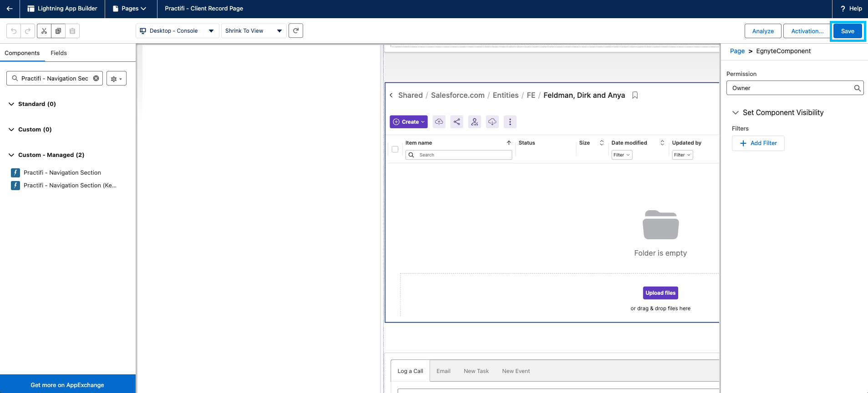Switch to the Components tab
Image resolution: width=868 pixels, height=393 pixels.
(22, 53)
